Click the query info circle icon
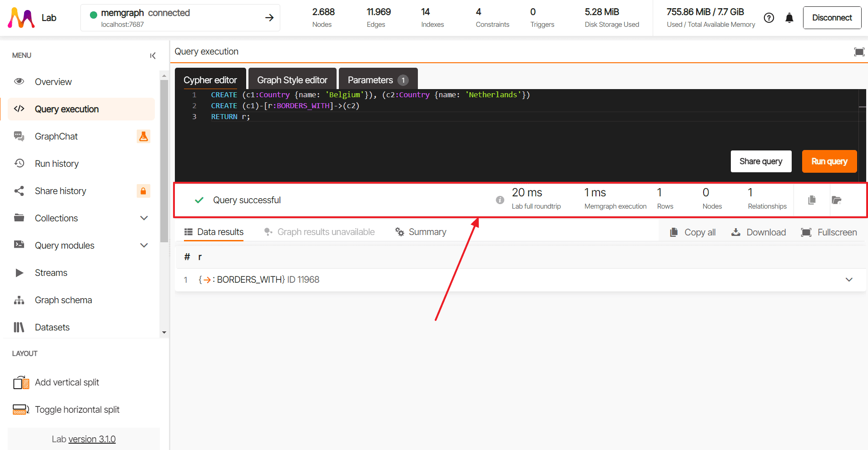Image resolution: width=868 pixels, height=450 pixels. (500, 200)
